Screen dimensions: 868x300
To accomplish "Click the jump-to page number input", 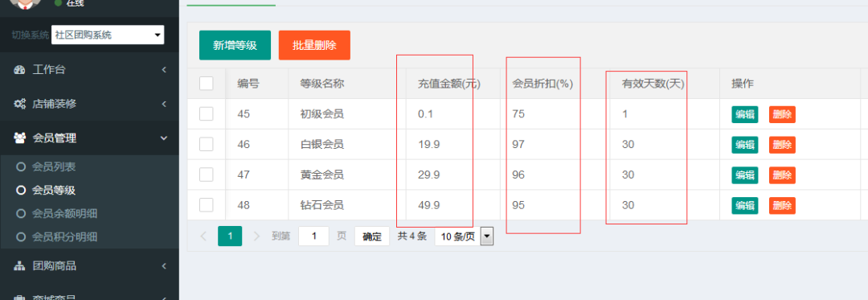I will click(314, 236).
